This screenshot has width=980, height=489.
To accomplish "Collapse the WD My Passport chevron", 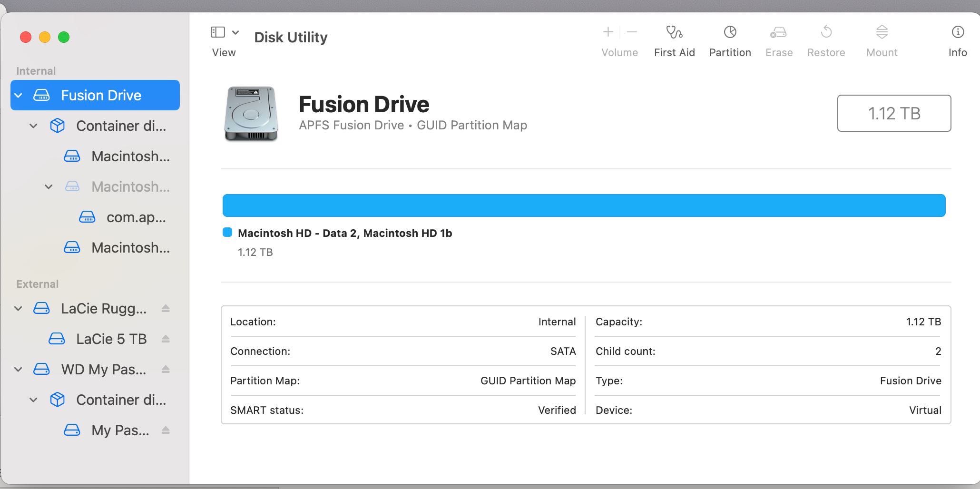I will pos(19,370).
